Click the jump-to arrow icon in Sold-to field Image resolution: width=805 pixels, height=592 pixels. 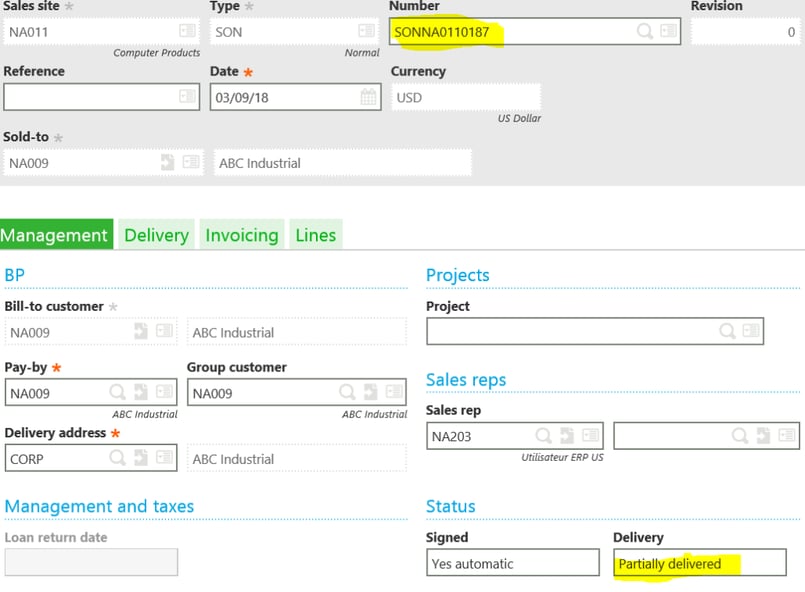click(168, 162)
